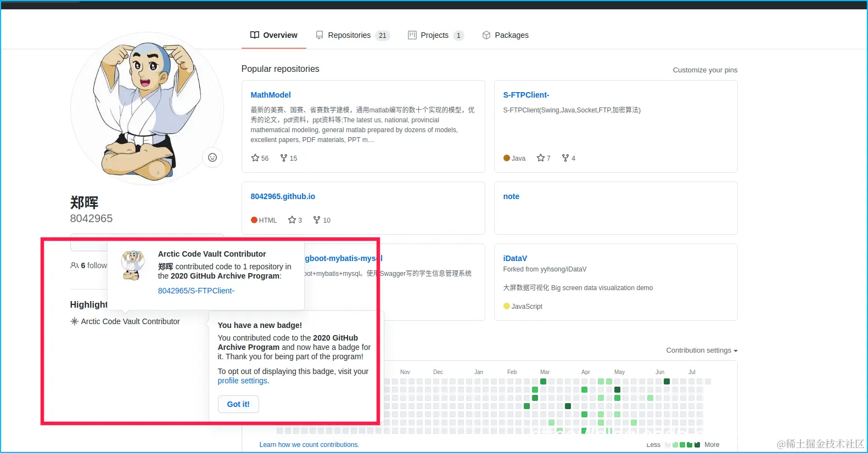Click Java language color dot

tap(507, 158)
